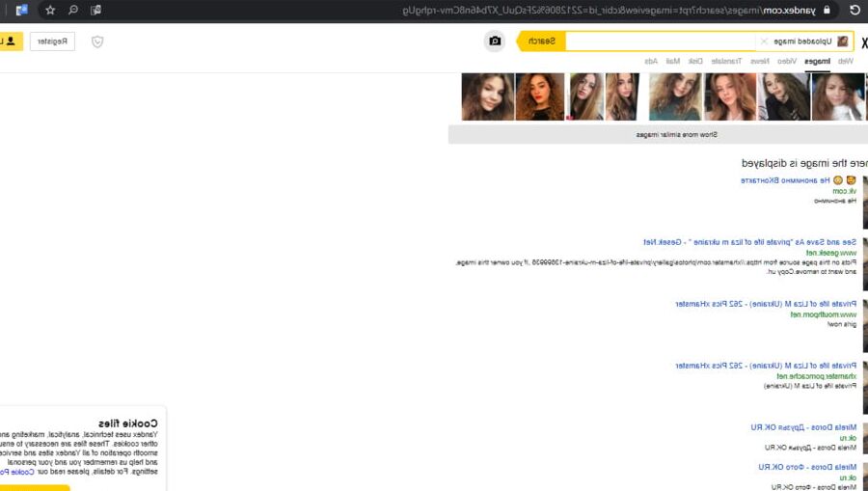Open the Cookie Policy link
Image resolution: width=868 pixels, height=491 pixels.
(17, 472)
